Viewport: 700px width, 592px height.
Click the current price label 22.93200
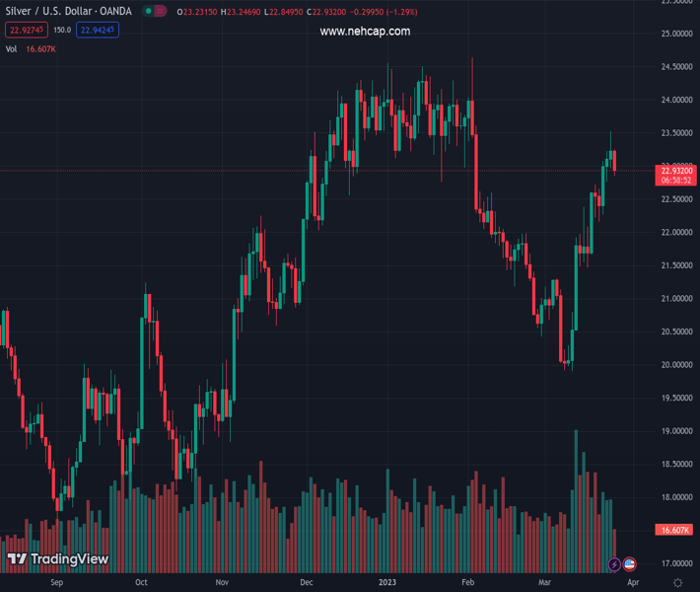(x=676, y=171)
